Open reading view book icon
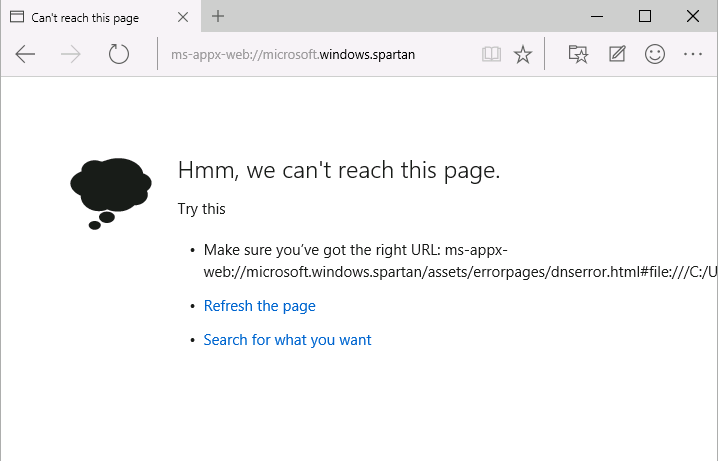Screen dimensions: 718x461 pyautogui.click(x=491, y=54)
